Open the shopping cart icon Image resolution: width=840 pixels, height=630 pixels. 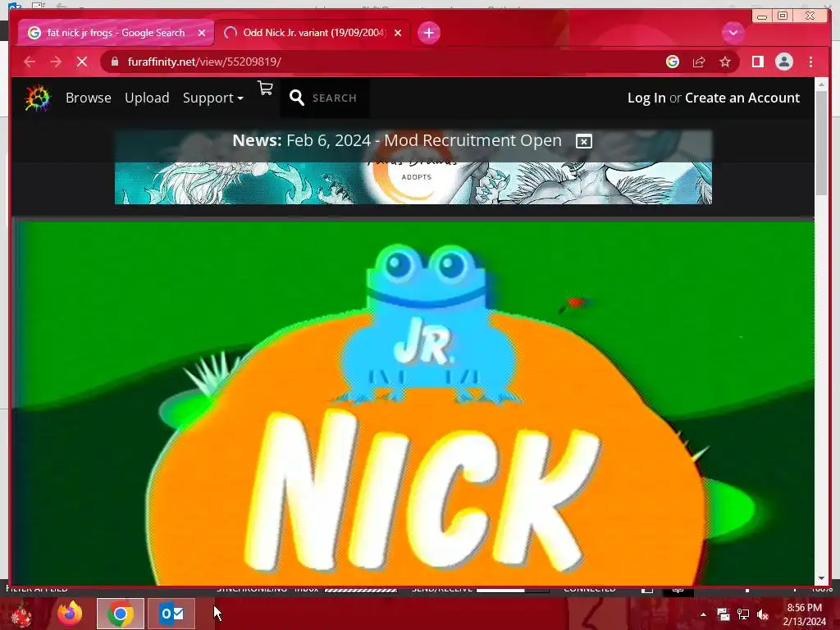coord(265,89)
